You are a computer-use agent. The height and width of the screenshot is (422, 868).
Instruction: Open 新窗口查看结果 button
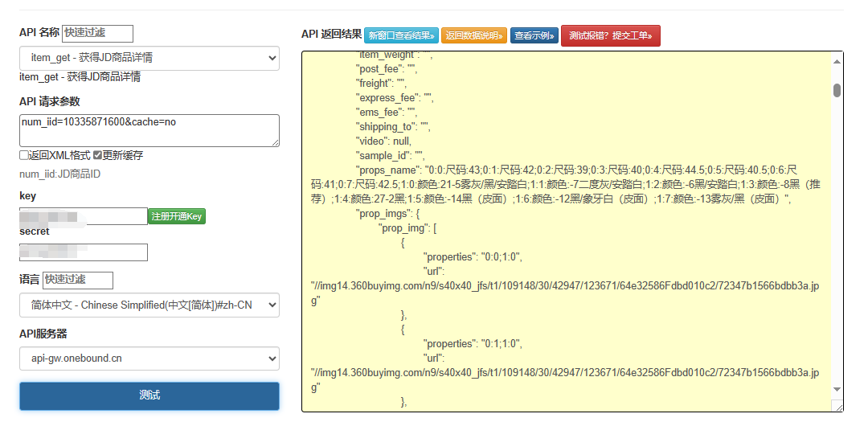point(401,35)
